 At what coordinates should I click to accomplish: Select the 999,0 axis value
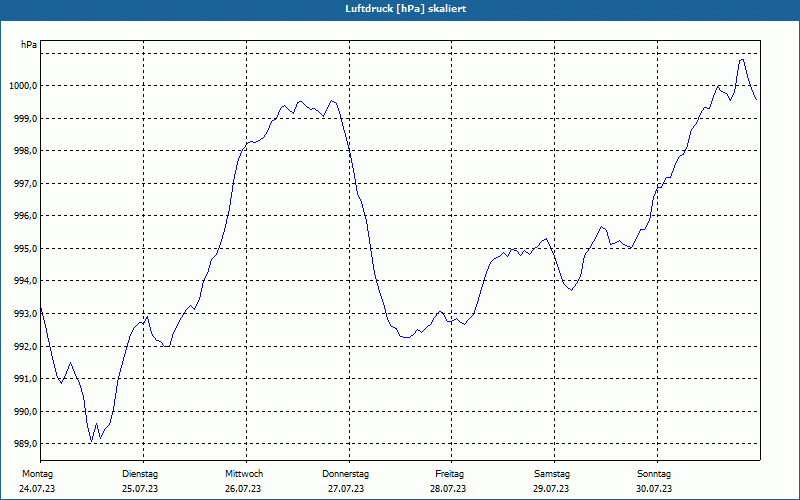click(26, 118)
